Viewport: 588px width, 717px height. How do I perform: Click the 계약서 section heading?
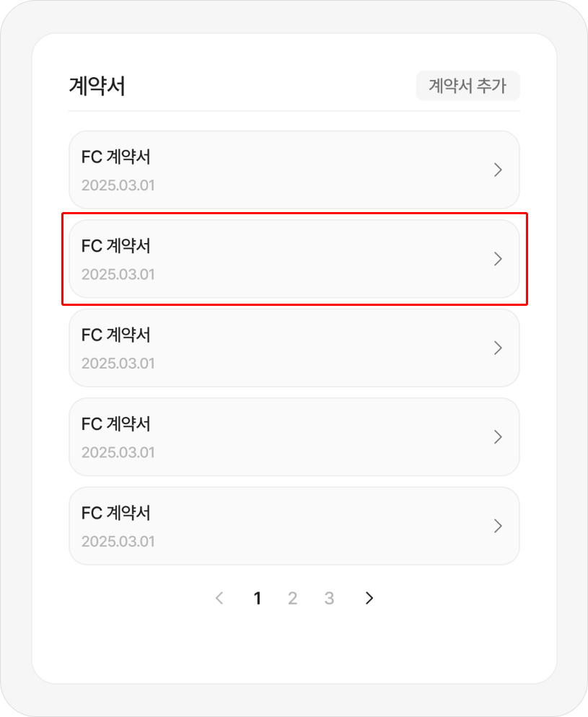[x=97, y=87]
